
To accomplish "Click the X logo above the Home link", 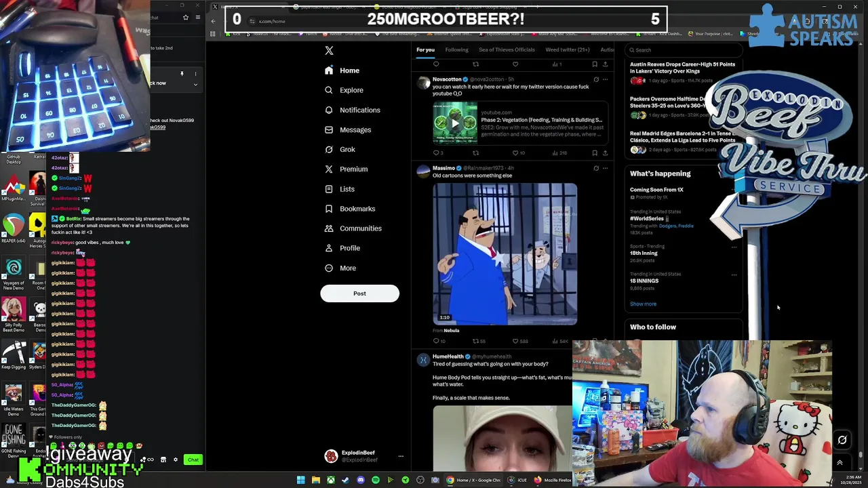I will pos(329,50).
